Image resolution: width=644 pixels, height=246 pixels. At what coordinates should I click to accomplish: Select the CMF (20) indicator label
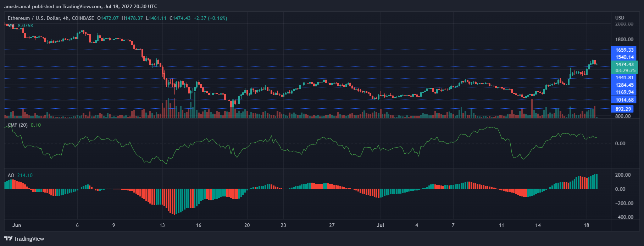[x=18, y=125]
